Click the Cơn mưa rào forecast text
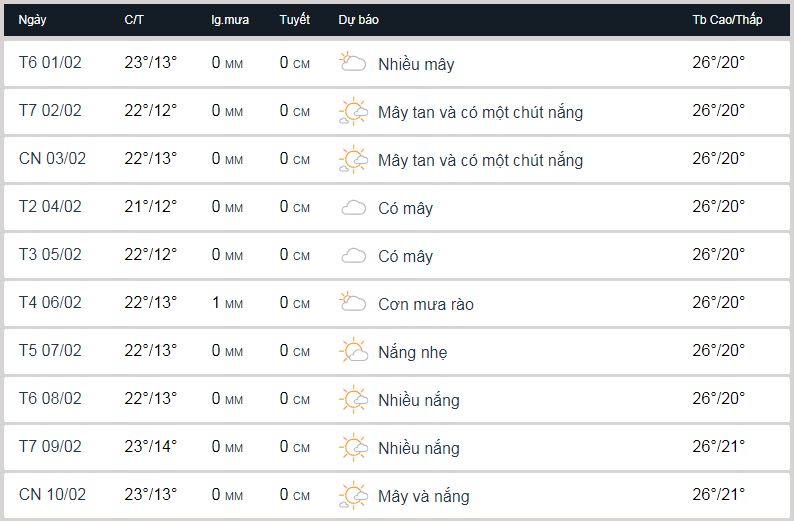Image resolution: width=794 pixels, height=521 pixels. click(x=426, y=304)
